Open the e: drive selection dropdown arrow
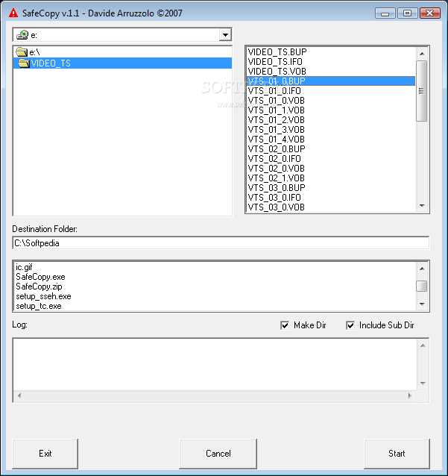 (x=225, y=35)
